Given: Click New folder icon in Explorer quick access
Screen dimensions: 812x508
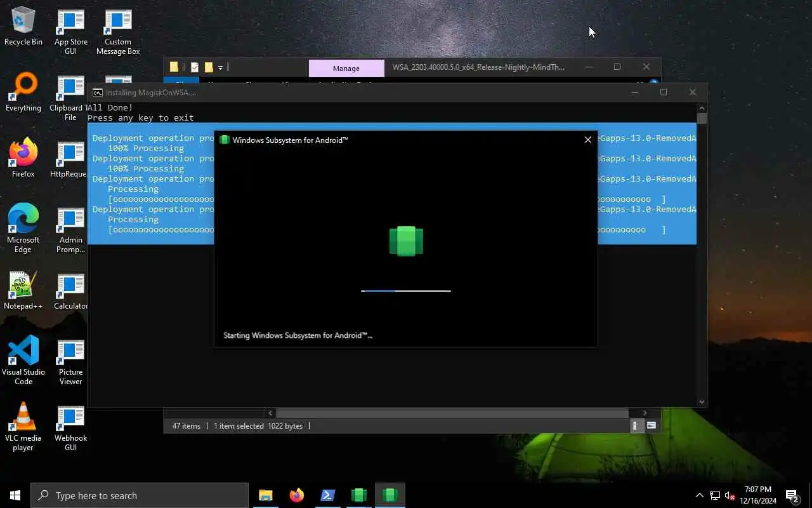Looking at the screenshot, I should pos(209,67).
